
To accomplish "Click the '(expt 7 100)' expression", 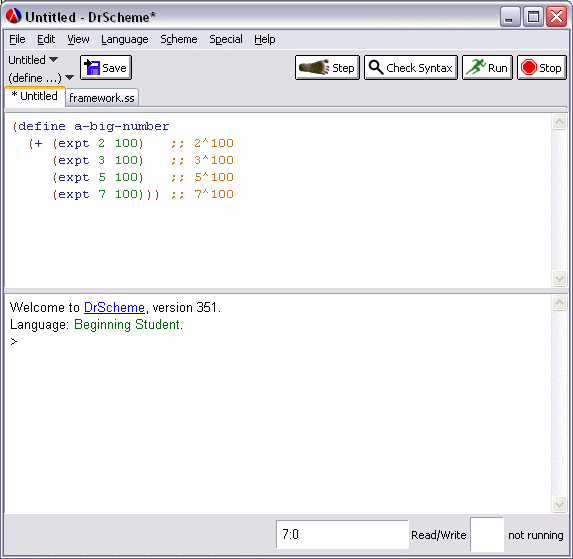I will 98,194.
